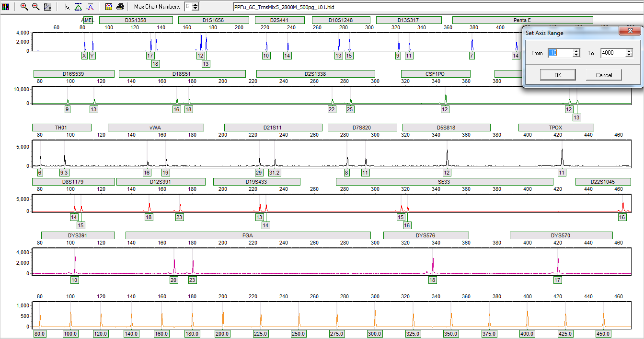Click allele label 25 under D2S1338
This screenshot has width=644, height=339.
(x=350, y=109)
